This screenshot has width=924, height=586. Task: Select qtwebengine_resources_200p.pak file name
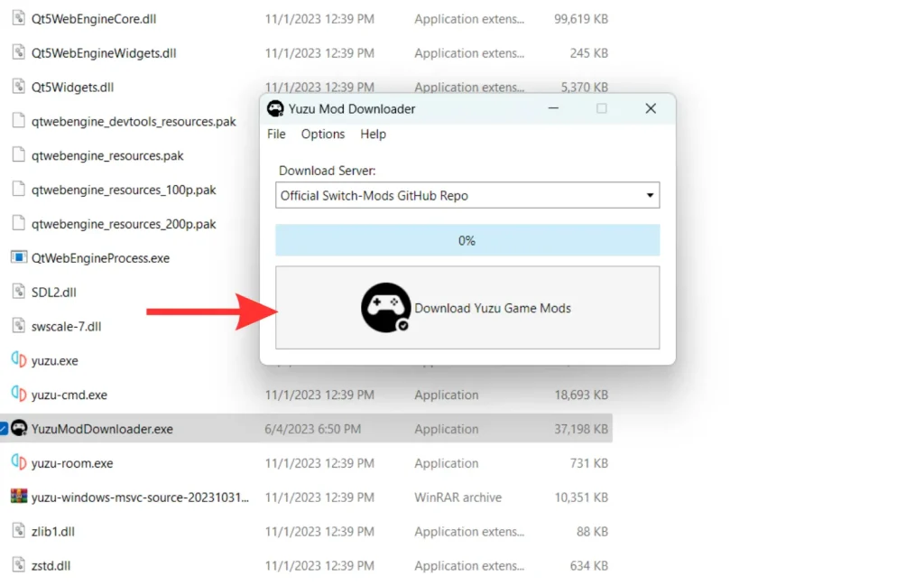coord(124,224)
